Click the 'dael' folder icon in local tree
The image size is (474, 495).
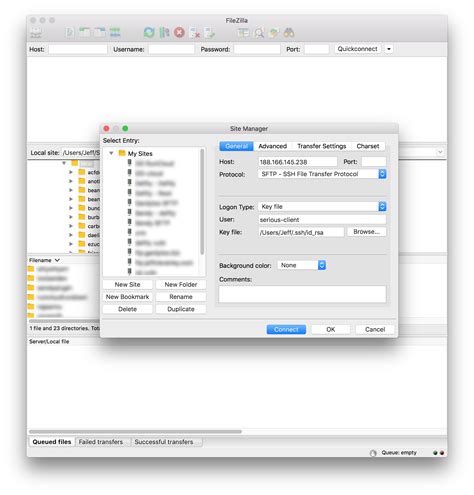pyautogui.click(x=82, y=235)
